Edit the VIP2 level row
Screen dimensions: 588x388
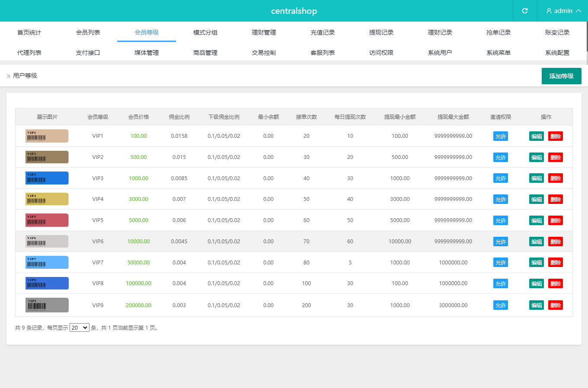point(537,157)
